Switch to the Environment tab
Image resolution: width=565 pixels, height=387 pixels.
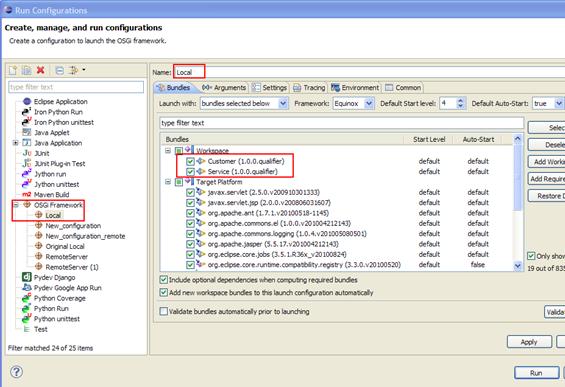[x=355, y=88]
